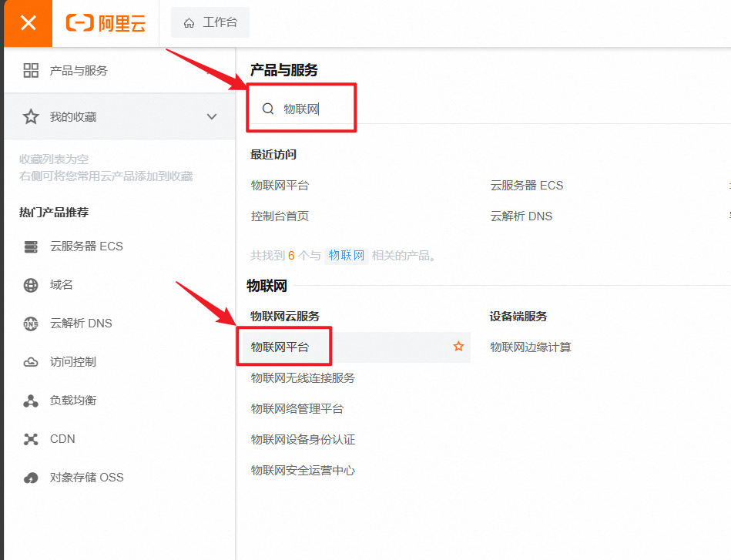Open 对象存储 OSS in the sidebar
Viewport: 731px width, 560px height.
pos(87,478)
